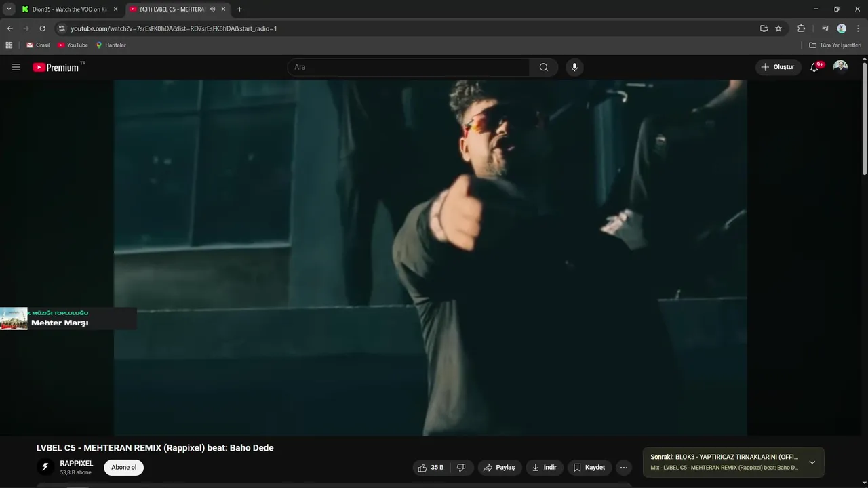The image size is (868, 488).
Task: Subscribe with Abone ol button
Action: coord(124,468)
